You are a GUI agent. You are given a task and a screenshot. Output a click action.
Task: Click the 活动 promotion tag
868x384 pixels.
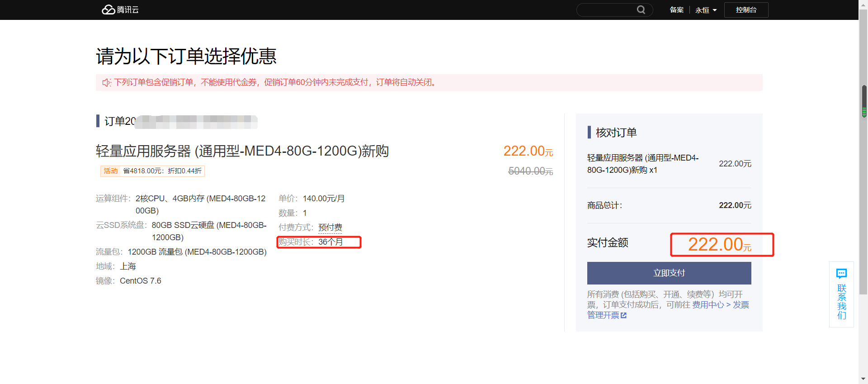(110, 171)
